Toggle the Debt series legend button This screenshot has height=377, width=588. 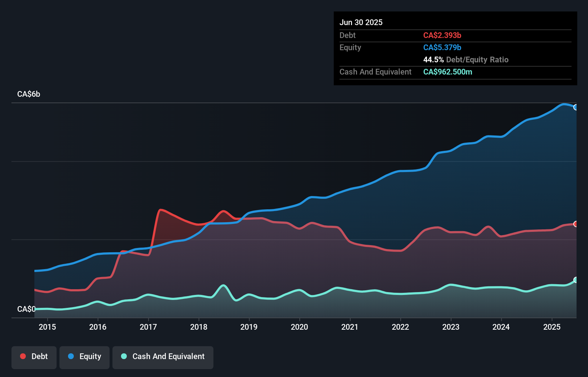34,357
